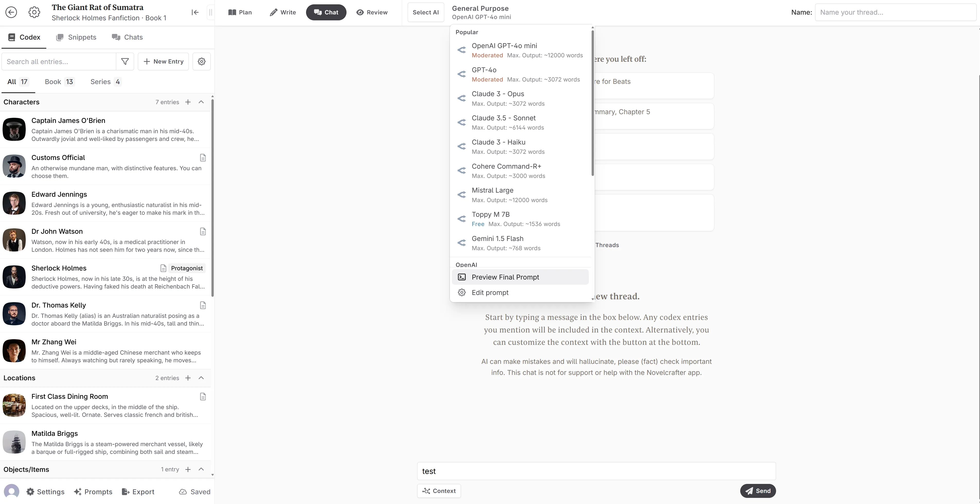Select the Chat tab

[326, 12]
